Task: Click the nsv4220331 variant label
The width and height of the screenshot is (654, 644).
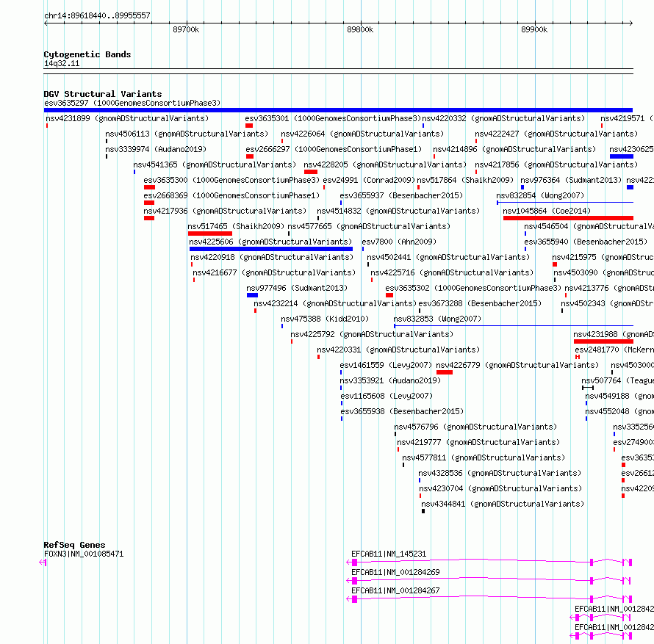Action: click(398, 350)
